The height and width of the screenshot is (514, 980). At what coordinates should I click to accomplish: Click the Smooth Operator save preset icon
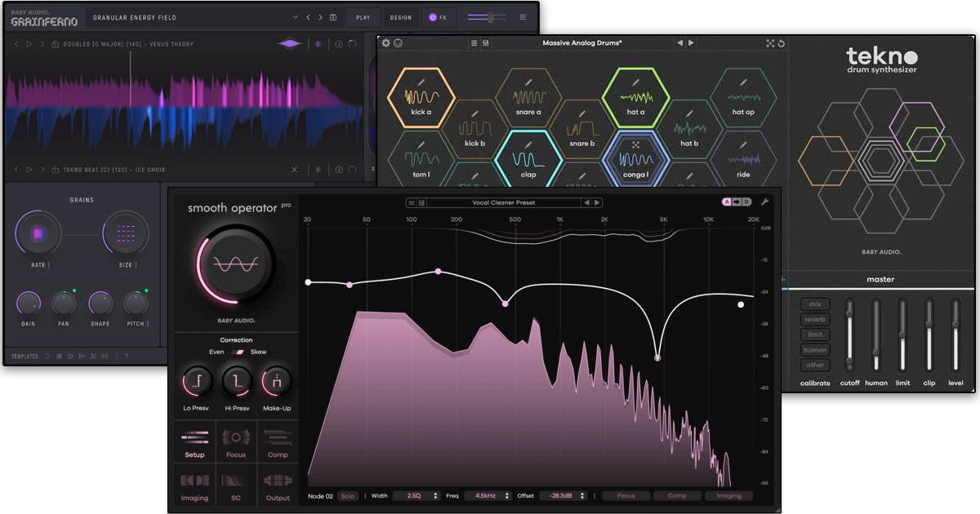[x=421, y=202]
